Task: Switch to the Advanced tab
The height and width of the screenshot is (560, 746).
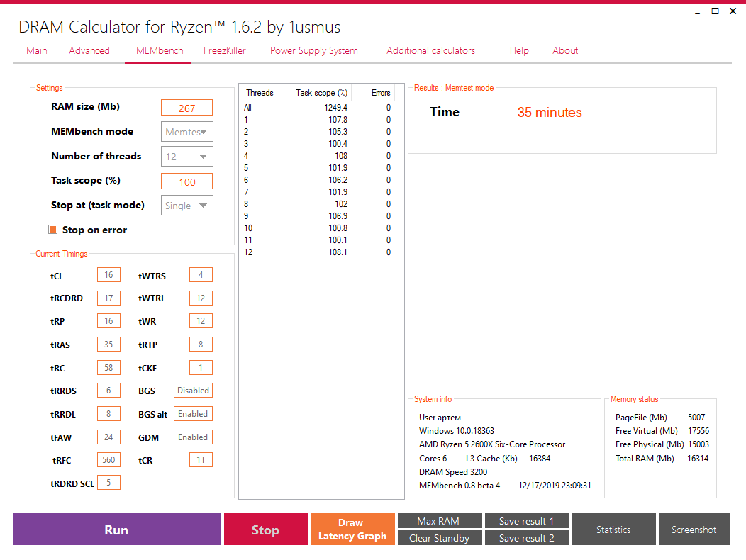Action: tap(89, 50)
